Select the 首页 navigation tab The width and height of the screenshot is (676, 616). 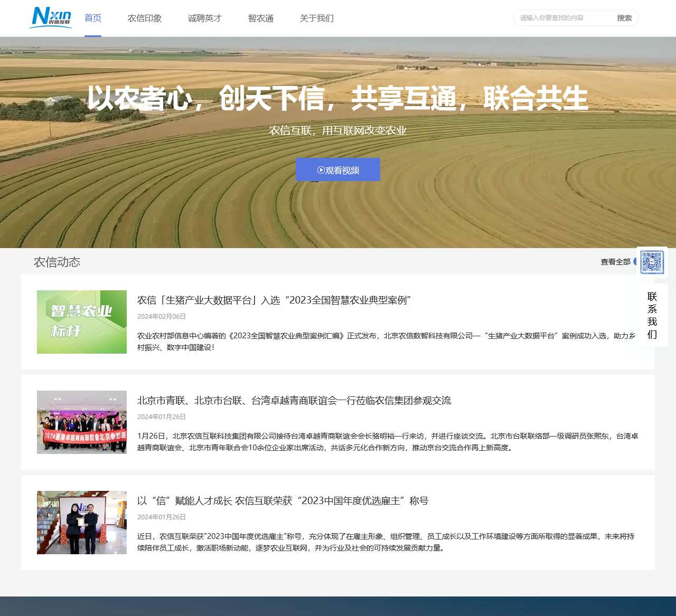tap(93, 18)
